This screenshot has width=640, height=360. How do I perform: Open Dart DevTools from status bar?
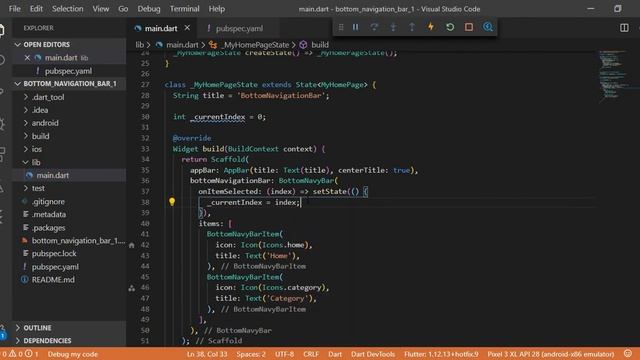pyautogui.click(x=373, y=354)
